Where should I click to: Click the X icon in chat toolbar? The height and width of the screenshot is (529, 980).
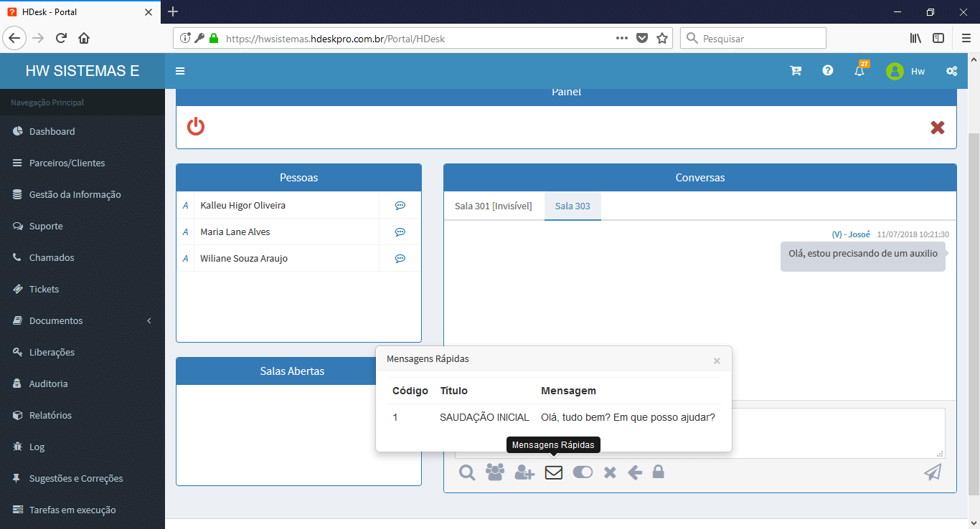point(610,472)
